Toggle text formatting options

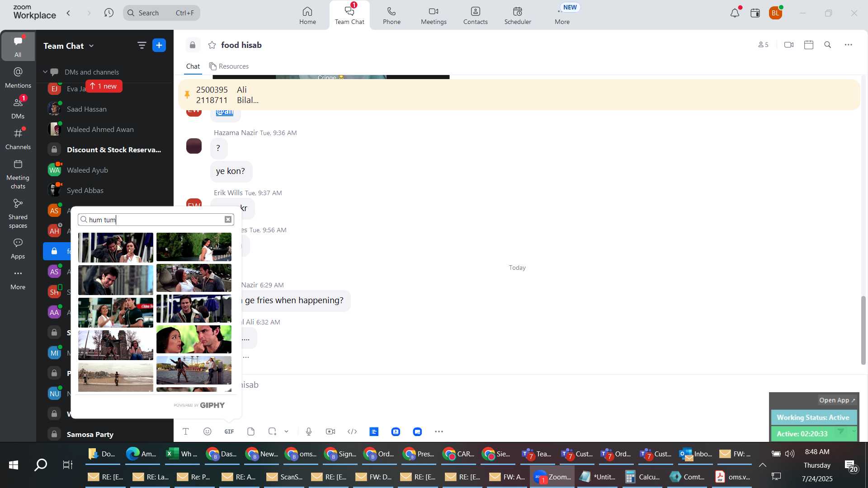point(186,432)
